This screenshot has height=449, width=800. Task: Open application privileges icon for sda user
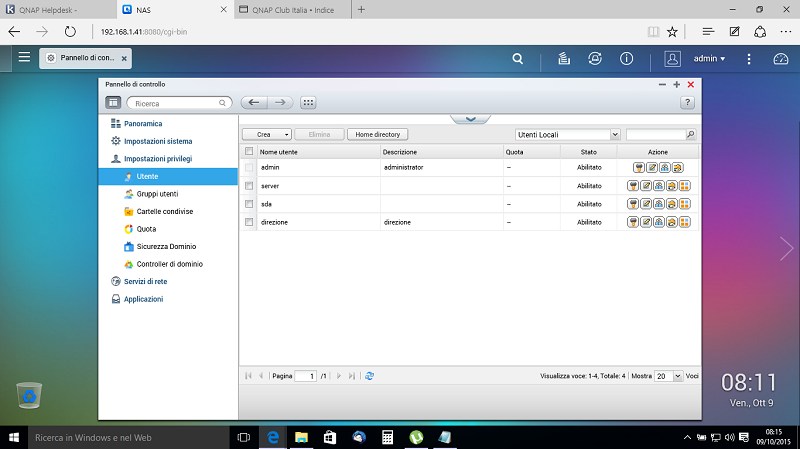[x=685, y=204]
